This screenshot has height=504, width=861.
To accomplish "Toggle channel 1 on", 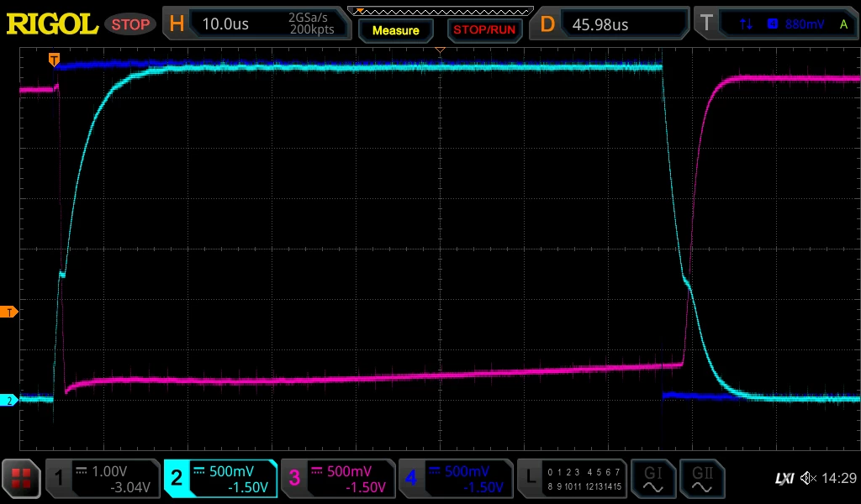I will click(x=59, y=478).
